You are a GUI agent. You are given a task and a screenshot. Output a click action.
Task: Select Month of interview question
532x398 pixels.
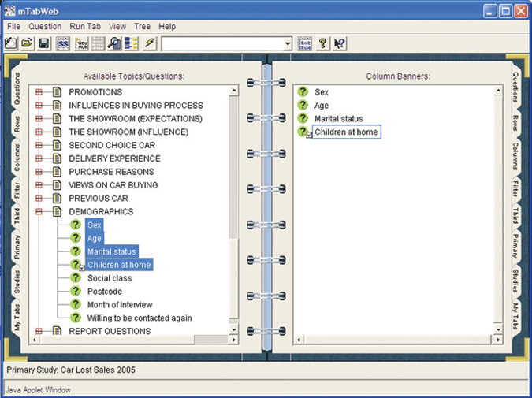click(x=120, y=305)
